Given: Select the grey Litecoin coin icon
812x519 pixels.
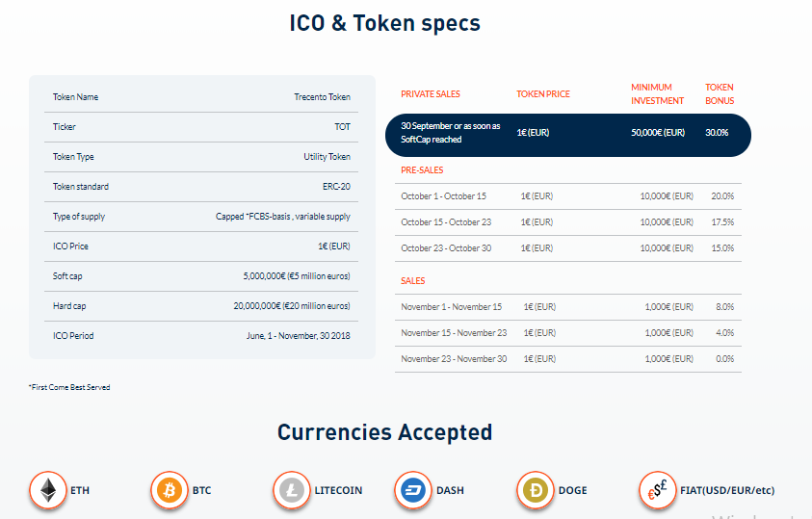Looking at the screenshot, I should (x=292, y=490).
